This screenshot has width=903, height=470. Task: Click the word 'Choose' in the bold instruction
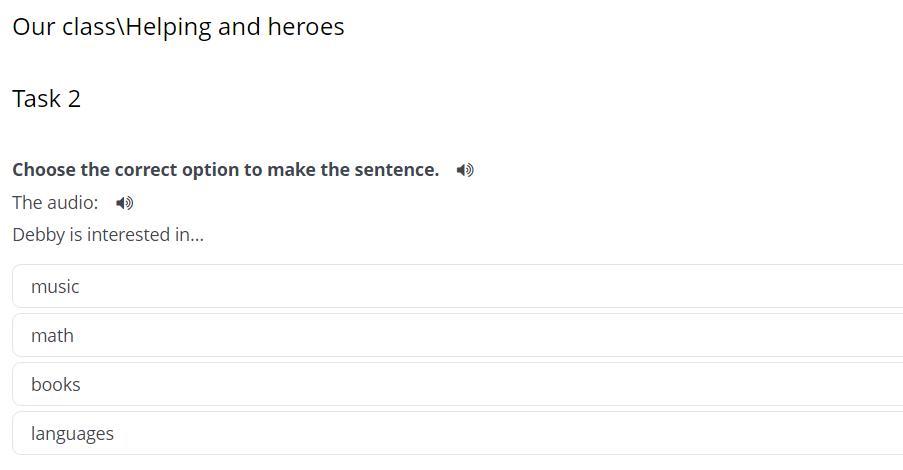44,170
